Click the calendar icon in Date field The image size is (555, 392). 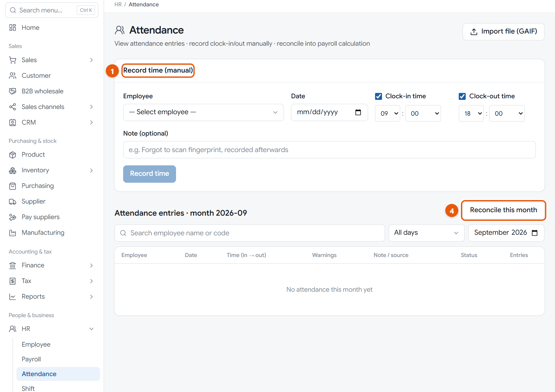click(x=358, y=112)
